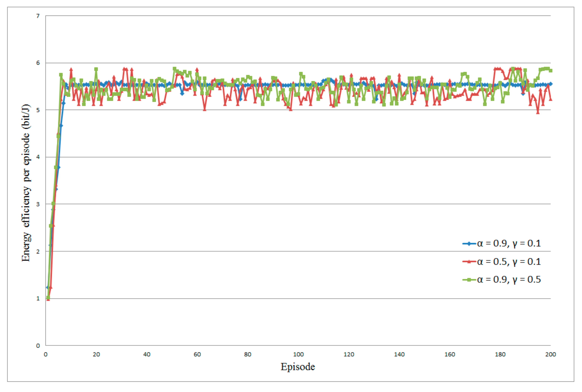Image resolution: width=582 pixels, height=392 pixels.
Task: Click y-axis tick label 3
Action: click(38, 204)
